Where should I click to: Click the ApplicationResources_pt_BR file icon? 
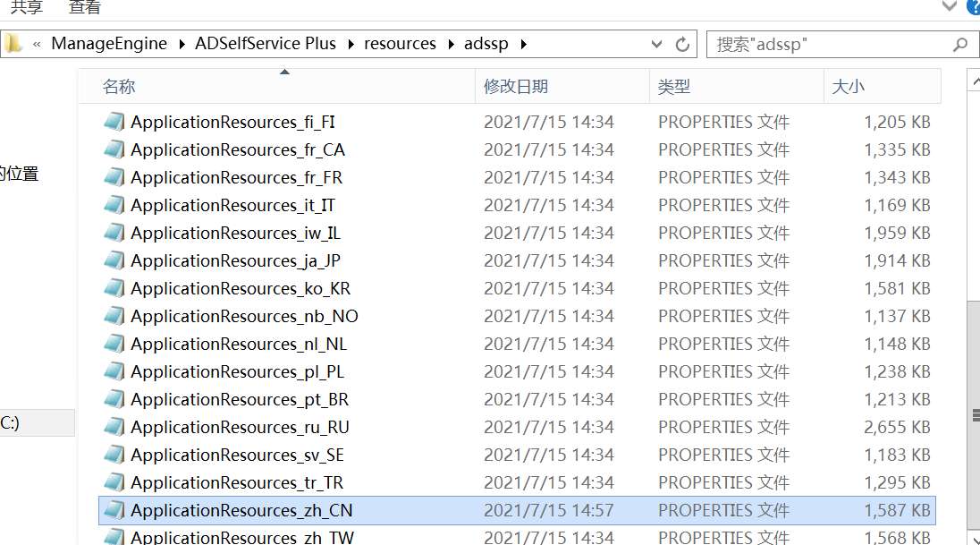point(114,398)
